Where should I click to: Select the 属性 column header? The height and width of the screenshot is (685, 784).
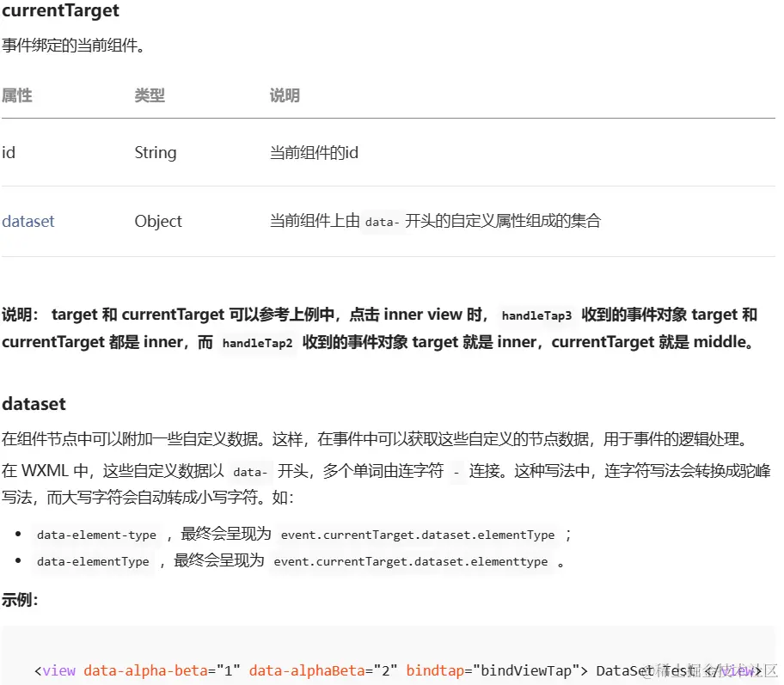pyautogui.click(x=17, y=95)
